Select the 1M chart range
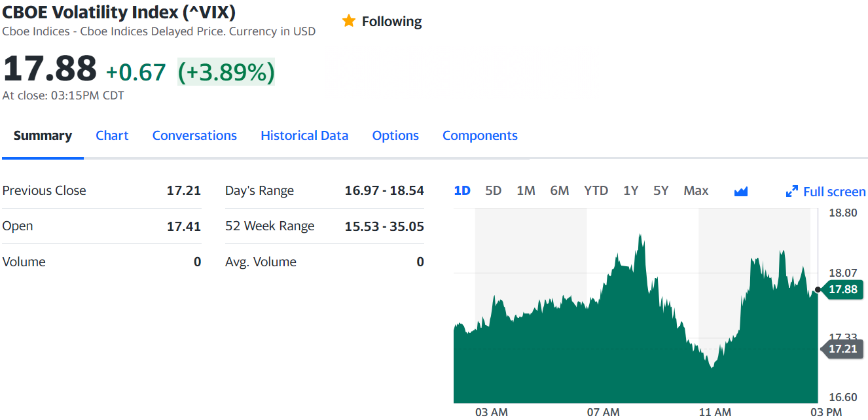The height and width of the screenshot is (420, 868). pyautogui.click(x=526, y=190)
